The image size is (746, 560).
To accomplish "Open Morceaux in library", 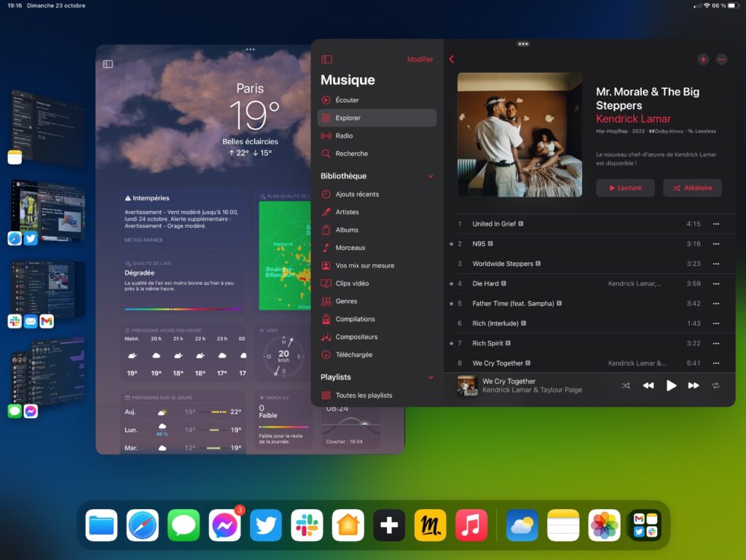I will tap(377, 248).
